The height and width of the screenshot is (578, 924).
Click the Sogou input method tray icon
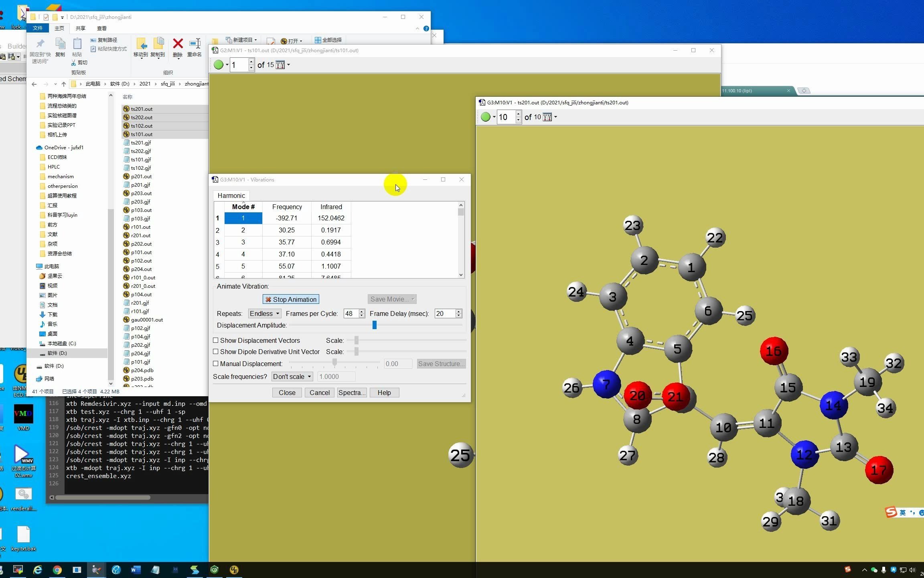(847, 570)
